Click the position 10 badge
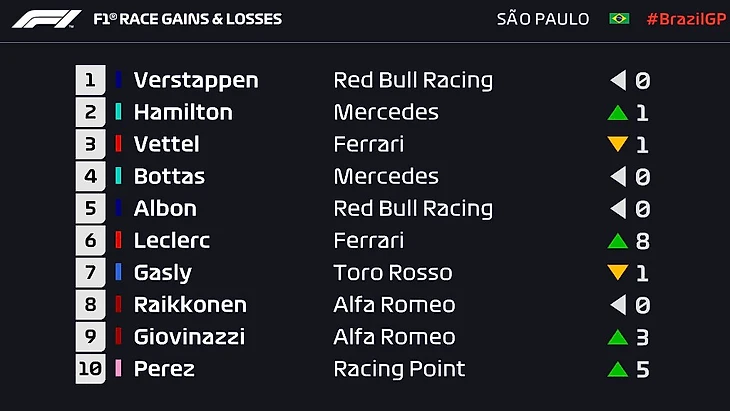The image size is (730, 411). (x=90, y=369)
